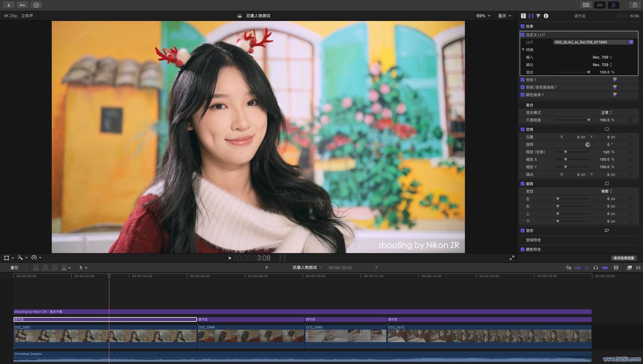Open the transitions browser bowtie icon
The height and width of the screenshot is (364, 643).
click(x=638, y=268)
